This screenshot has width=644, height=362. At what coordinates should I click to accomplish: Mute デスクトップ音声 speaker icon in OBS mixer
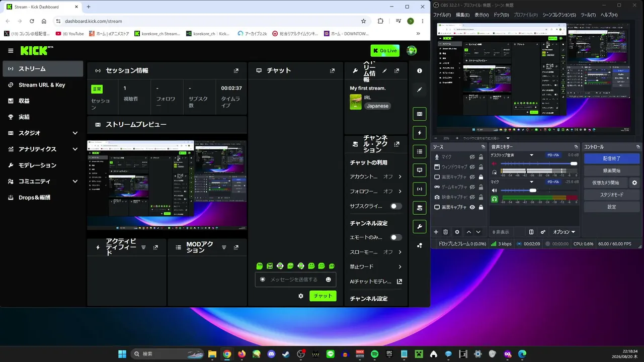(494, 164)
